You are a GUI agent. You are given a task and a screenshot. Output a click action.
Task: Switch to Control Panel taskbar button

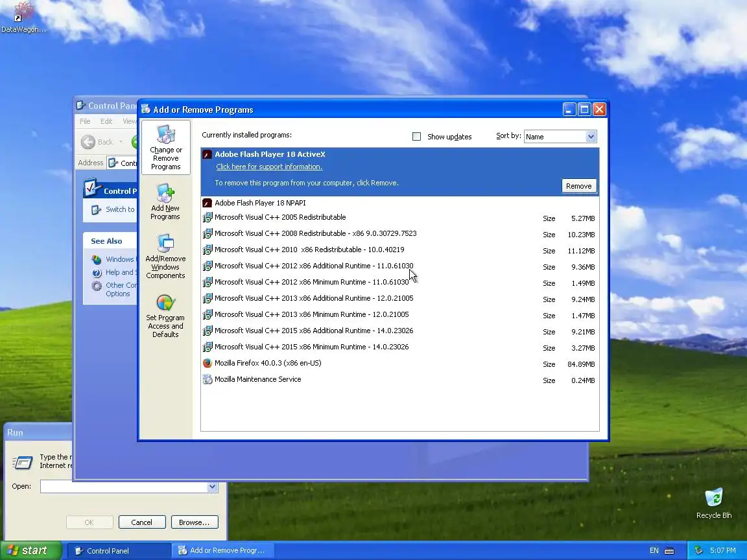tap(119, 550)
